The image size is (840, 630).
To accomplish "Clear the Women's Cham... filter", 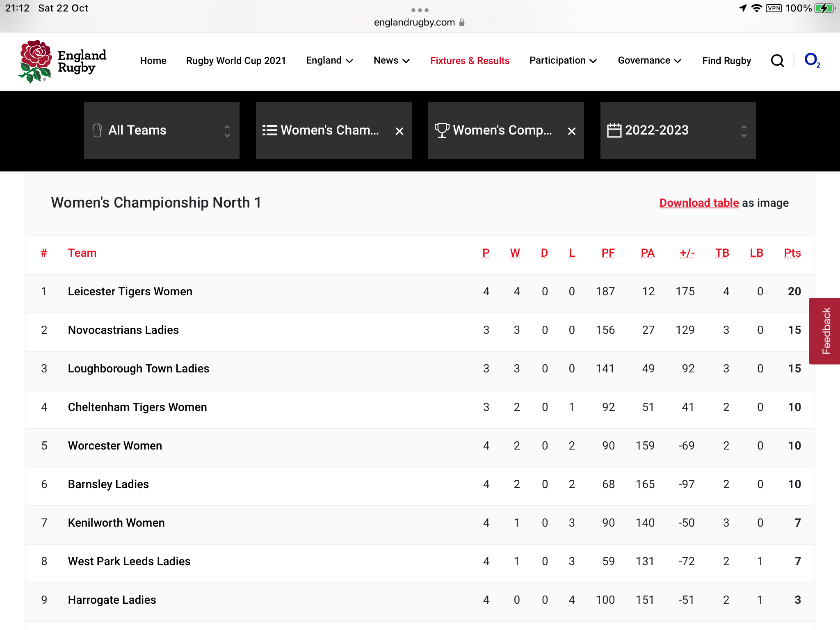I will (399, 131).
